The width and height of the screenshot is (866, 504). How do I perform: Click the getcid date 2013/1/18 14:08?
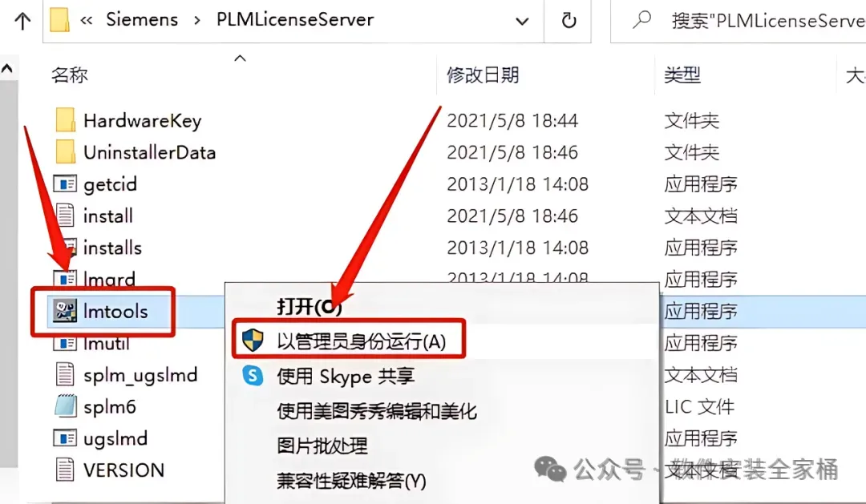(x=517, y=183)
